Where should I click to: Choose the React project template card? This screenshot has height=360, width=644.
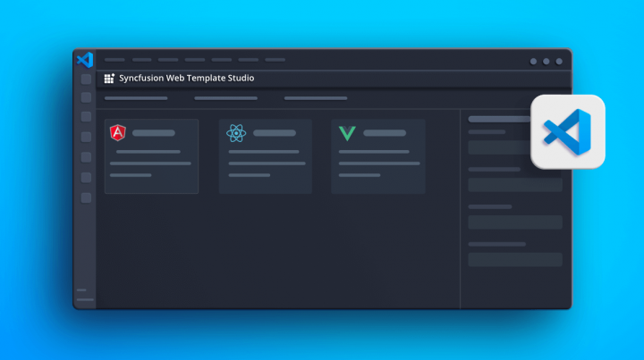coord(265,156)
